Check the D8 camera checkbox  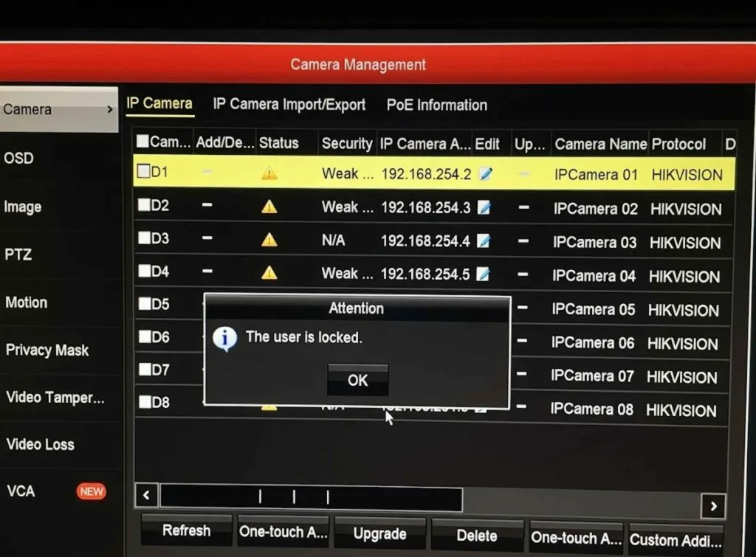[145, 402]
